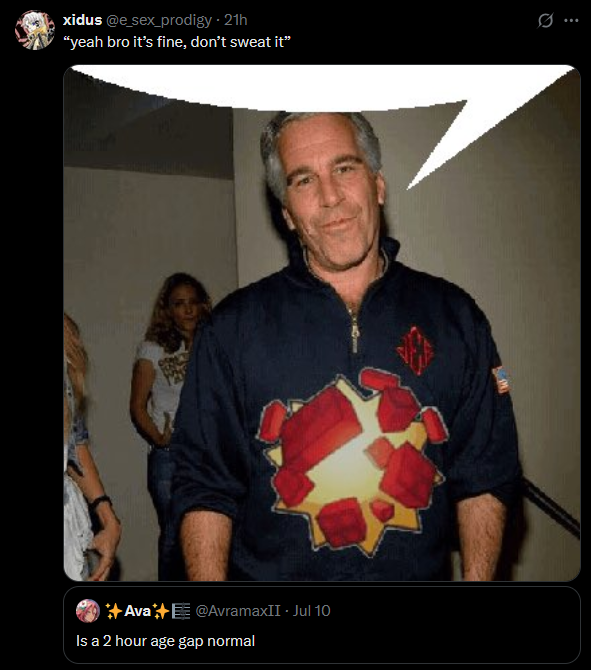Image resolution: width=591 pixels, height=670 pixels.
Task: Click the sparkle emoji before Ava
Action: tap(114, 611)
